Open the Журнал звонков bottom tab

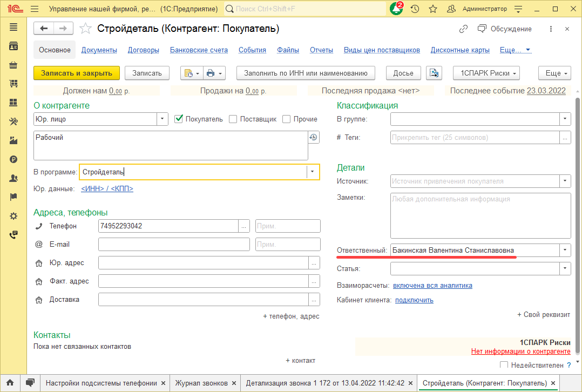[201, 383]
